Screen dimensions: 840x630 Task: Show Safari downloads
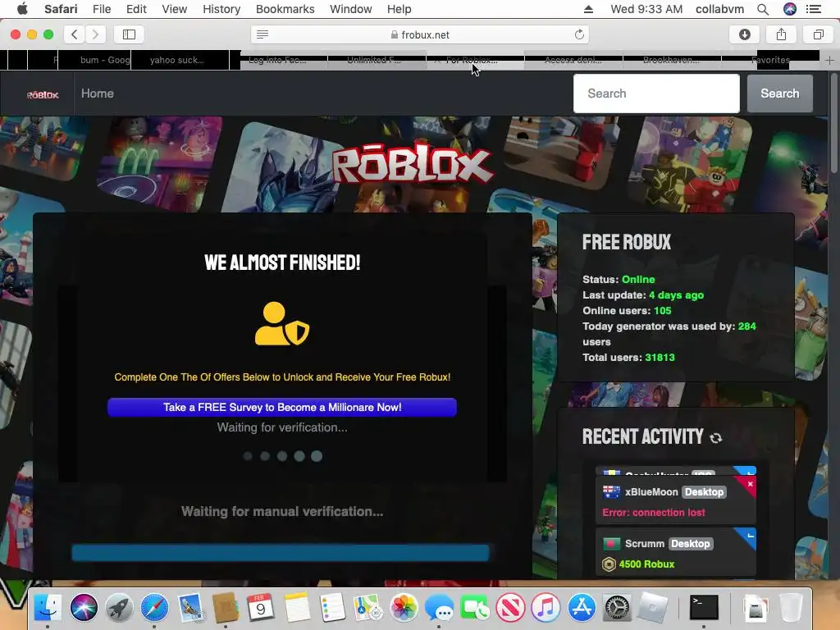[745, 34]
